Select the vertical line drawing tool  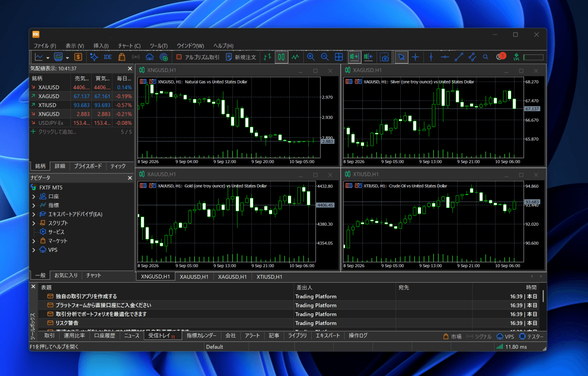431,57
